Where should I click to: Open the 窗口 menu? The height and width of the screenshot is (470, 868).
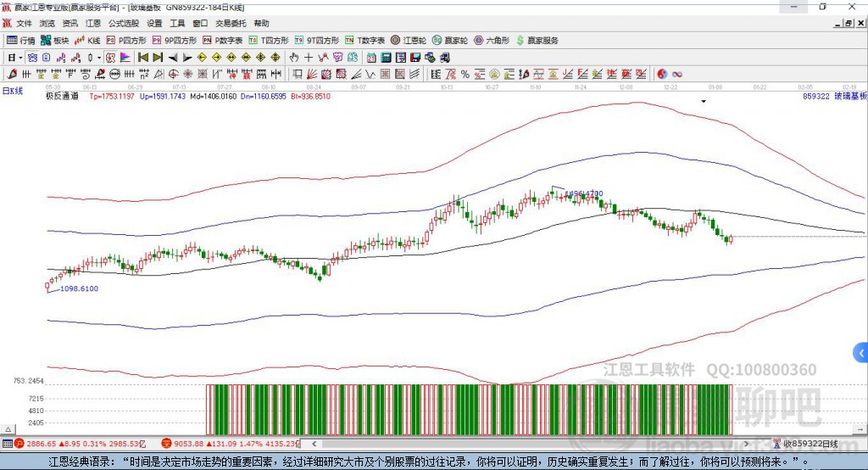pyautogui.click(x=200, y=23)
